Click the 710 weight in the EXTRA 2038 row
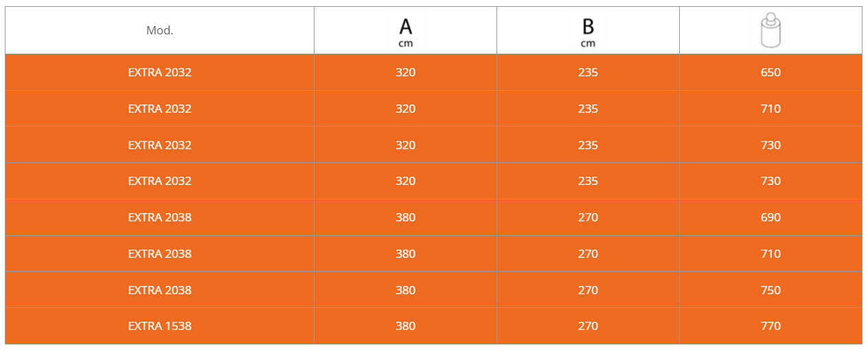Screen dimensions: 868x352 770,254
